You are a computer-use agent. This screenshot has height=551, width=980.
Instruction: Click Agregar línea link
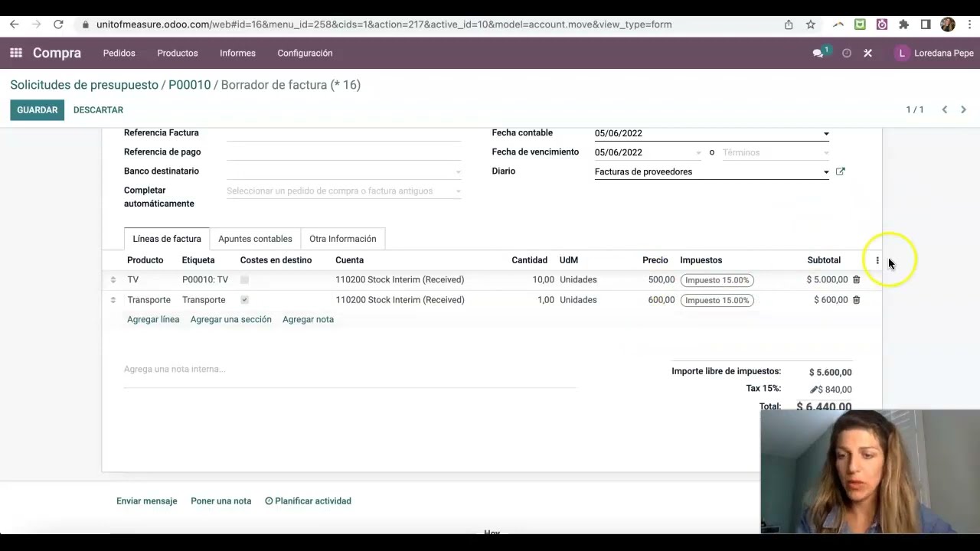pos(153,319)
